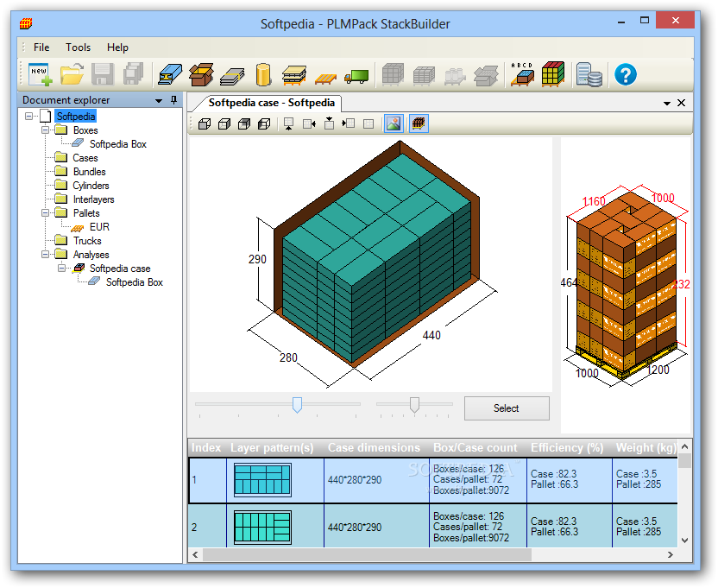Viewport: 718px width, 588px height.
Task: Select the EUR pallet tree item
Action: pos(99,227)
